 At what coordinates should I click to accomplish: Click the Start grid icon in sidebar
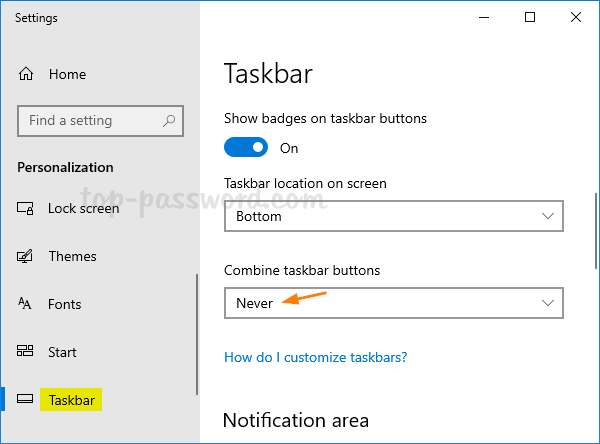coord(26,352)
